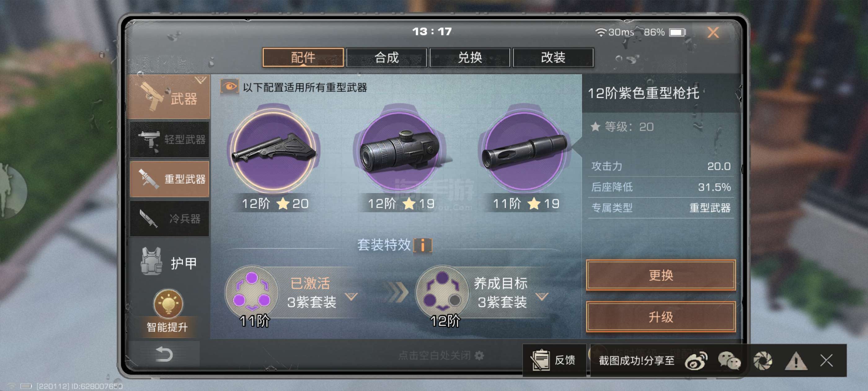Click the 更换 button
Viewport: 868px width, 391px height.
tap(661, 275)
